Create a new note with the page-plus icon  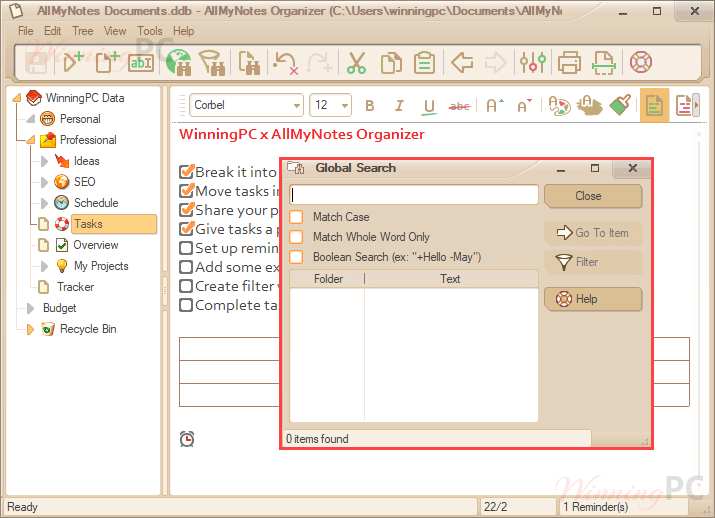(x=107, y=62)
